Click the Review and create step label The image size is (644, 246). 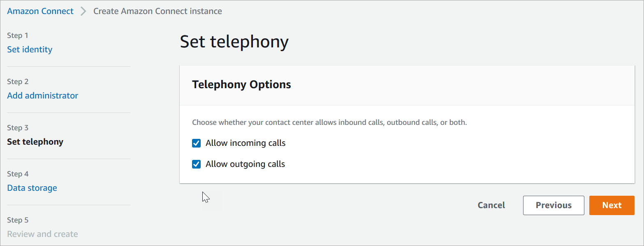(42, 234)
